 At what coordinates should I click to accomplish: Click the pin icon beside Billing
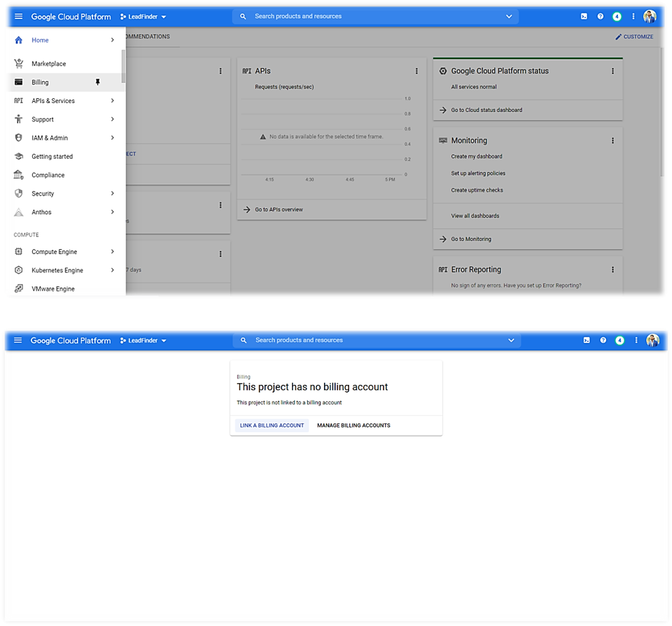98,82
